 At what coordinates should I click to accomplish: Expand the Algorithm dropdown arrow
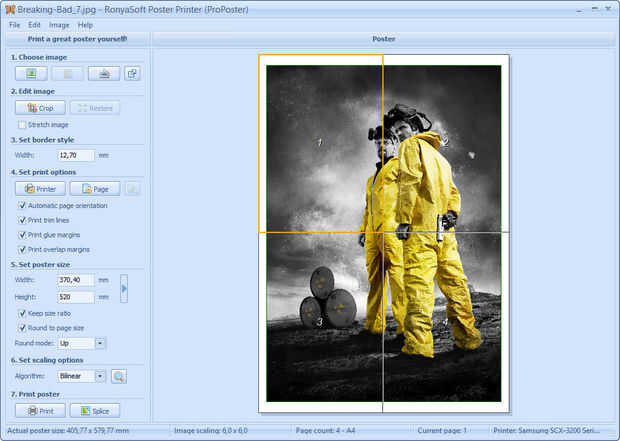point(100,376)
